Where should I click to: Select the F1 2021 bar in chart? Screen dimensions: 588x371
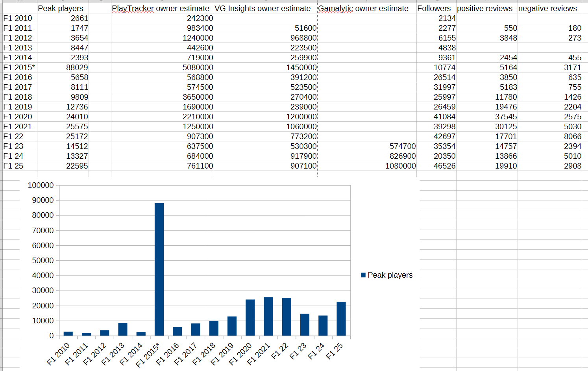(x=268, y=316)
